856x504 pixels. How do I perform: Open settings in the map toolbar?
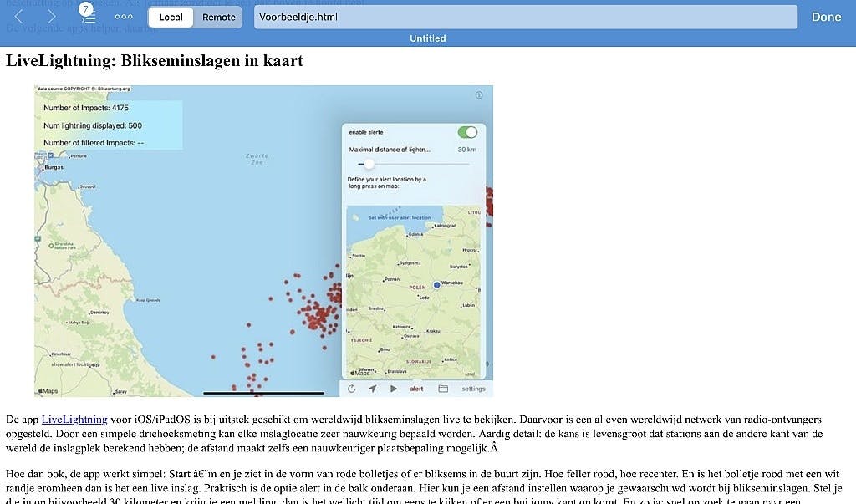[473, 389]
